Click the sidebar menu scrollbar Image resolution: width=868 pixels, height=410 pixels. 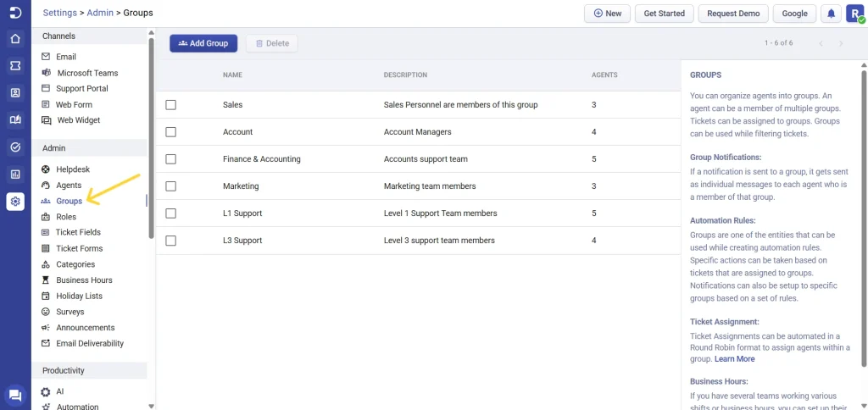click(x=151, y=138)
